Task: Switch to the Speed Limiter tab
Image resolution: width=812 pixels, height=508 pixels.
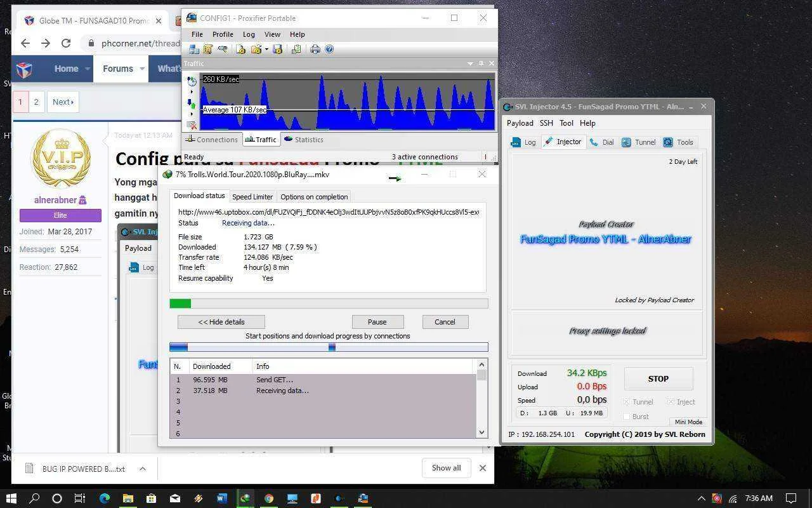Action: coord(252,197)
